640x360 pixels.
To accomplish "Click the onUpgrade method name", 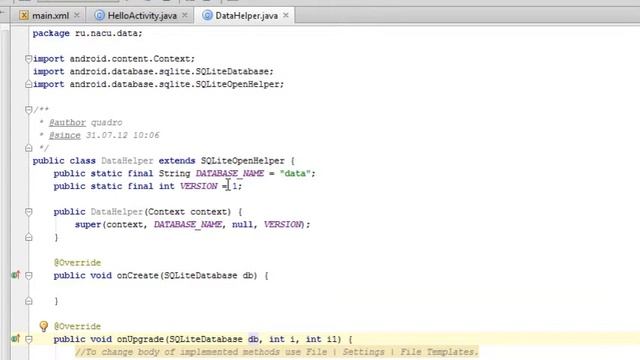I will (x=140, y=339).
